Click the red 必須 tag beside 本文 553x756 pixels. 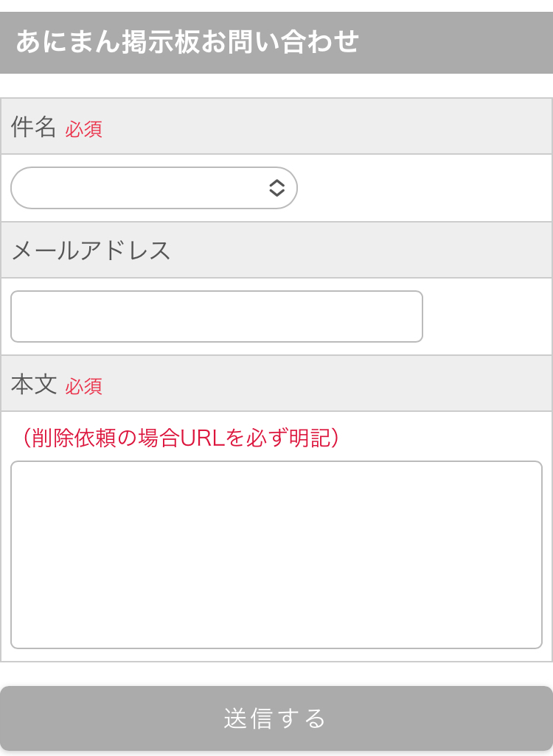(x=83, y=387)
